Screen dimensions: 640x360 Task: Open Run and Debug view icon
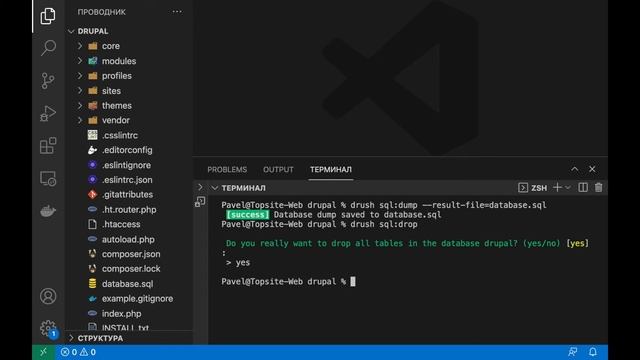coord(48,113)
